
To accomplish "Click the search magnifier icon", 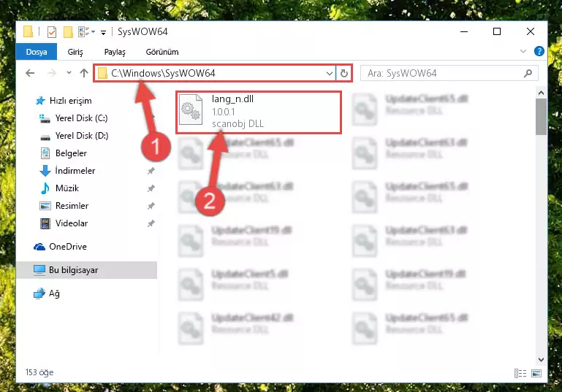I will [528, 74].
